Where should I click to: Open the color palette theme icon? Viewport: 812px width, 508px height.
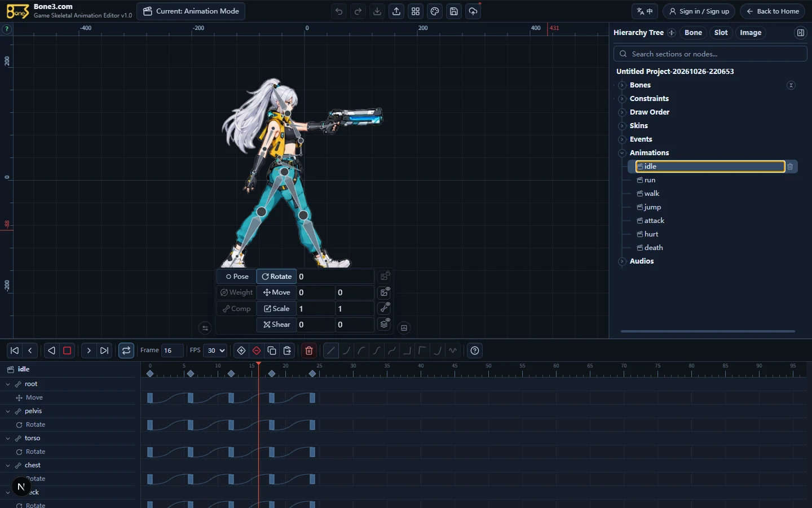[435, 11]
